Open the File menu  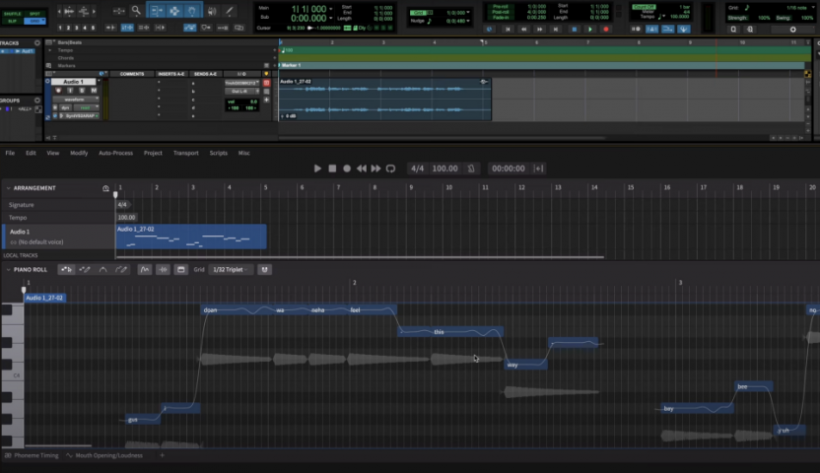(x=10, y=153)
